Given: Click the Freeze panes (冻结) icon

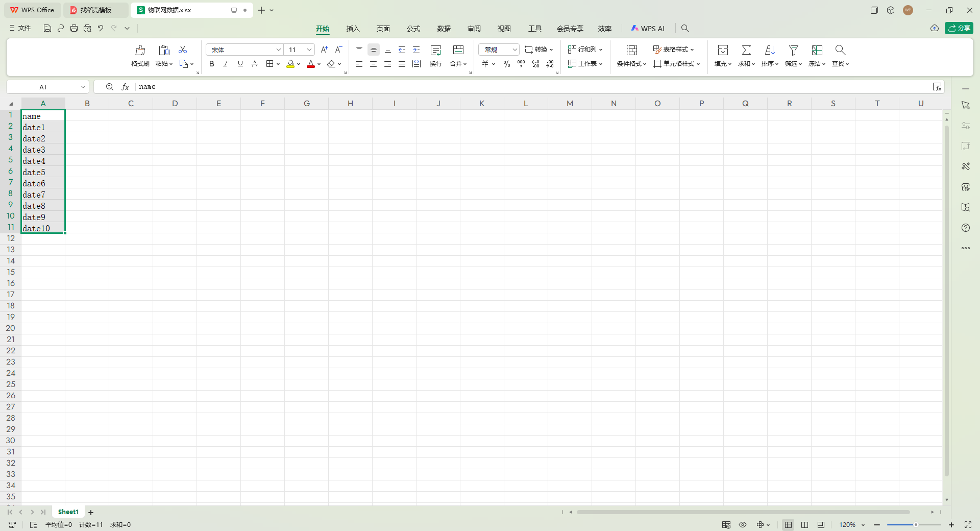Looking at the screenshot, I should pos(817,50).
